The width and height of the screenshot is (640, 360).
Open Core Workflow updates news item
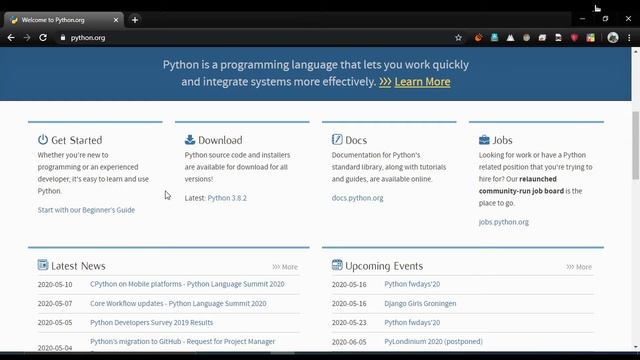pos(178,304)
